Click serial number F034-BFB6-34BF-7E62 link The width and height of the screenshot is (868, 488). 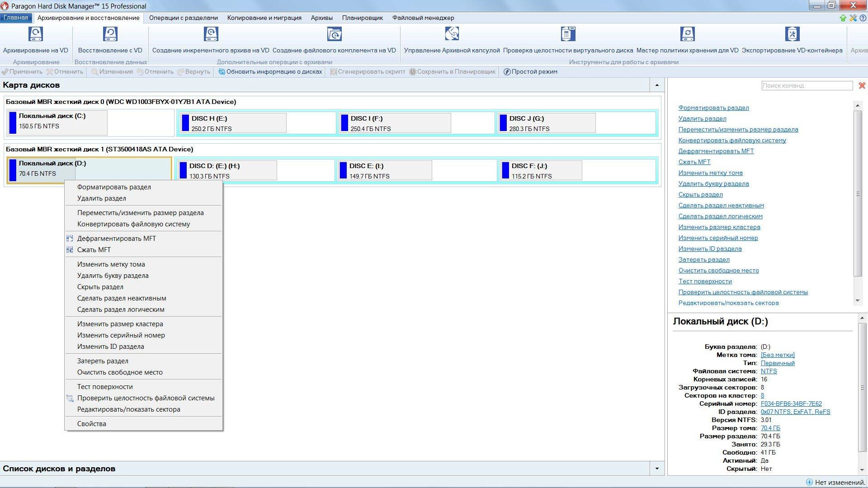pos(791,404)
